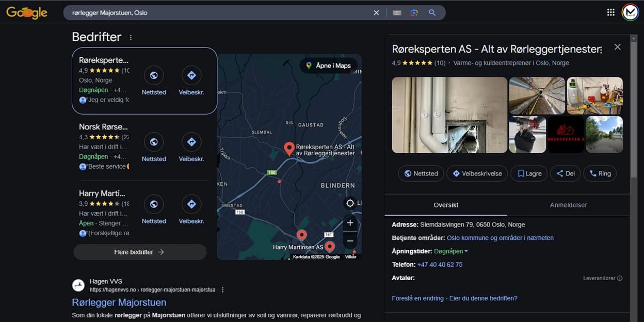Open the Rørlegger Majorstuen search result
Screen dimensions: 644x322
pos(119,302)
